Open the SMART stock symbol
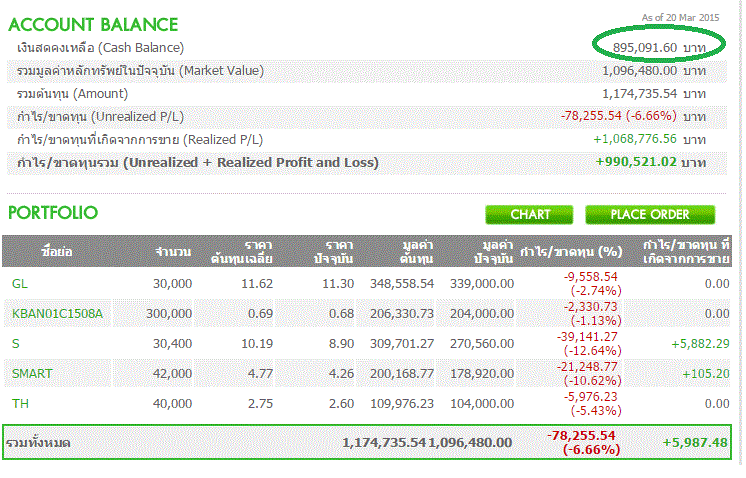This screenshot has height=478, width=746. pos(31,373)
